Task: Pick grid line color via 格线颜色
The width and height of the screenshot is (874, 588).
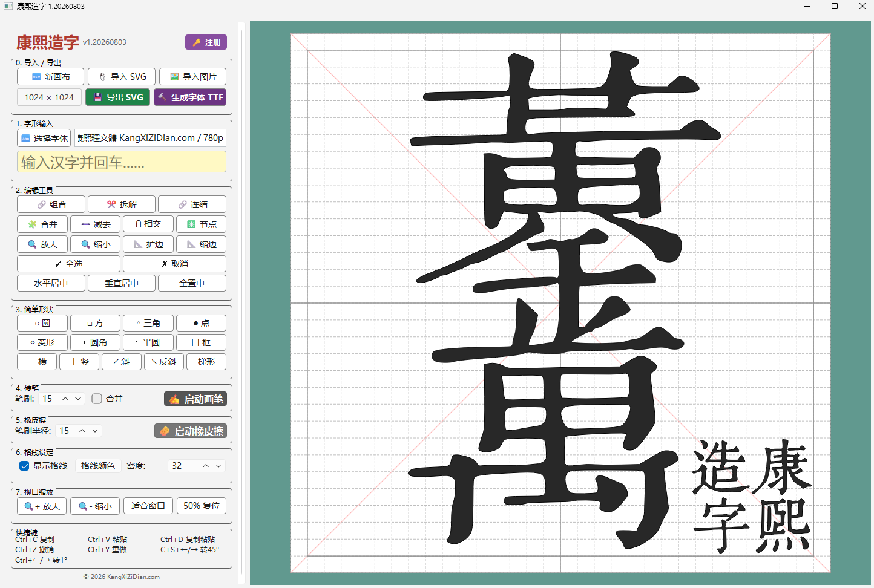Action: click(x=98, y=466)
